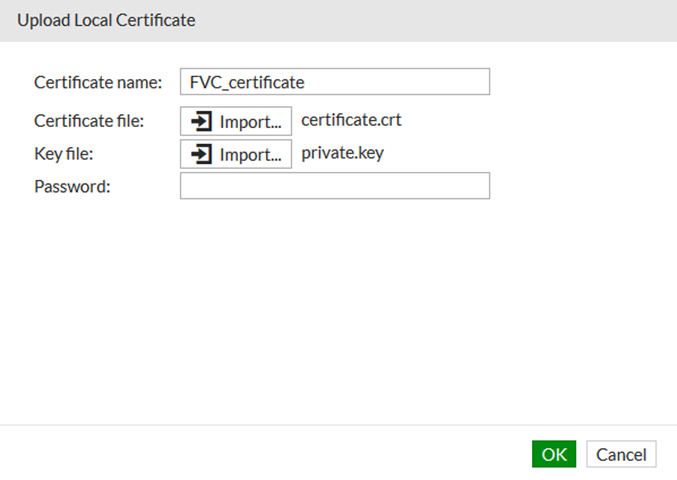Click the "Password:" label
This screenshot has height=480, width=677.
tap(70, 187)
